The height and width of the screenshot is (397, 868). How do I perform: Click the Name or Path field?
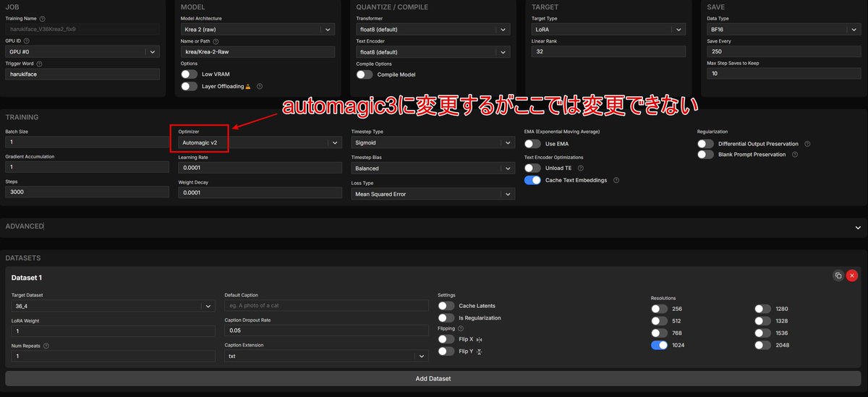(x=257, y=52)
